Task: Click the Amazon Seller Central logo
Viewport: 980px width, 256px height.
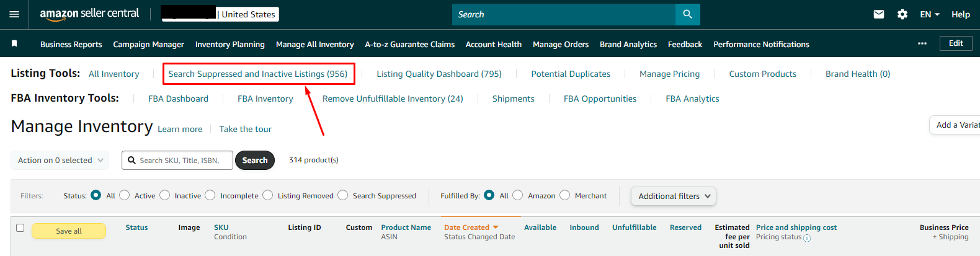Action: coord(89,14)
